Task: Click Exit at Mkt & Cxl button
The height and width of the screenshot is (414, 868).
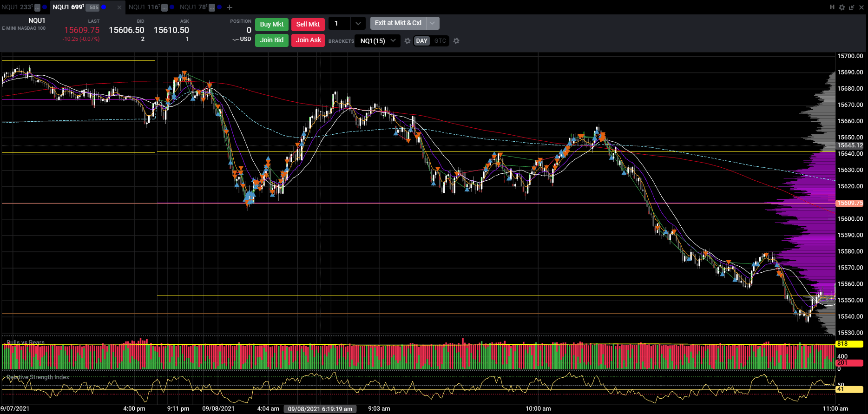Action: point(398,23)
